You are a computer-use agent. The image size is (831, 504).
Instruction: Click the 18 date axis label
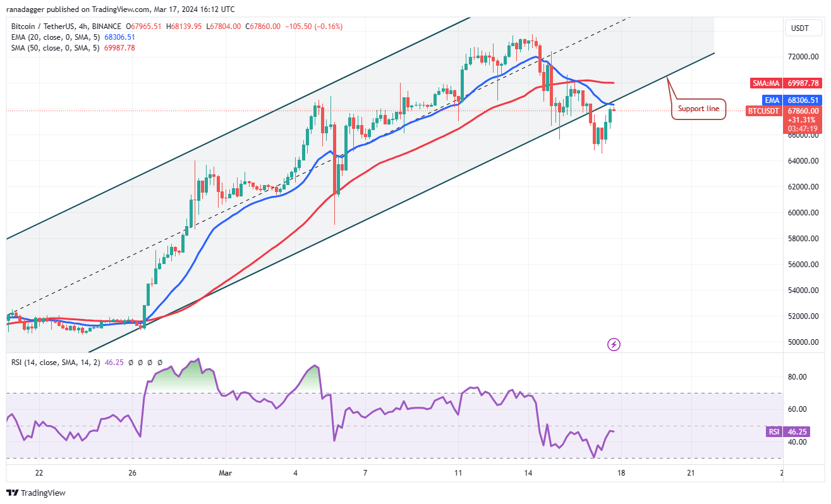[x=621, y=473]
